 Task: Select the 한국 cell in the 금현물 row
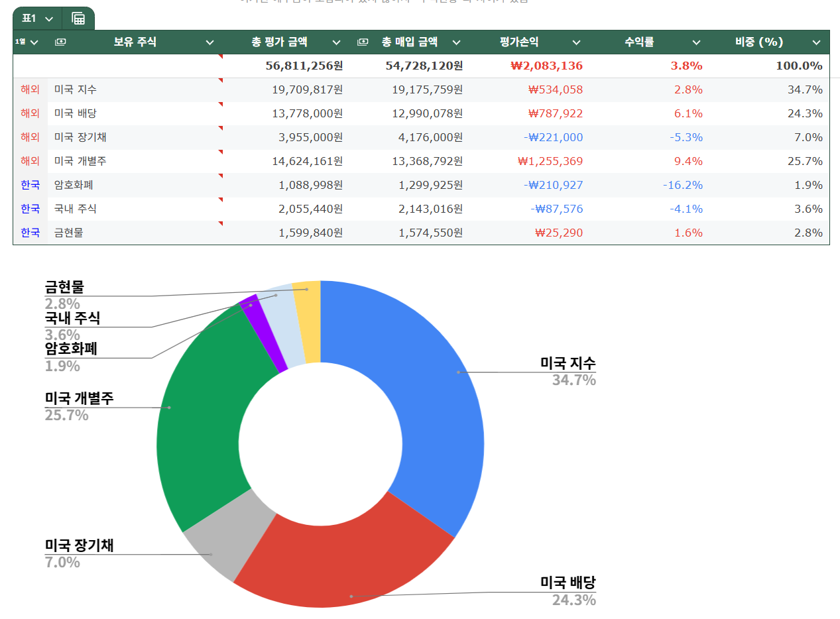[30, 233]
